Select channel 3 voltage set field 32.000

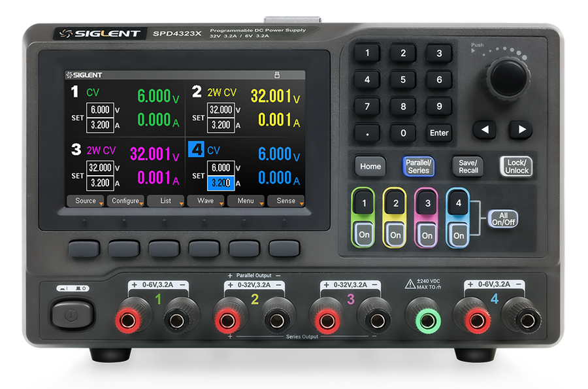coord(100,167)
